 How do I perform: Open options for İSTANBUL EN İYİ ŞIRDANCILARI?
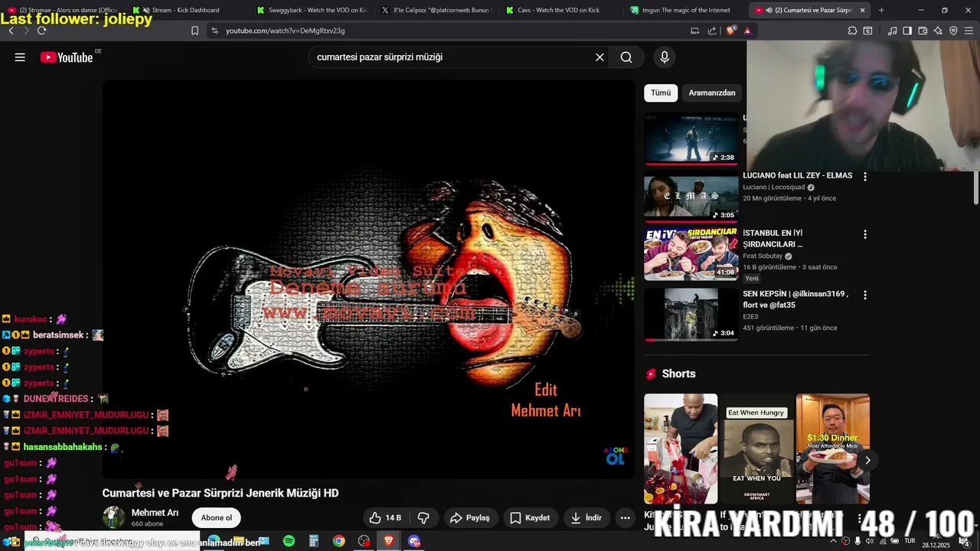[865, 234]
